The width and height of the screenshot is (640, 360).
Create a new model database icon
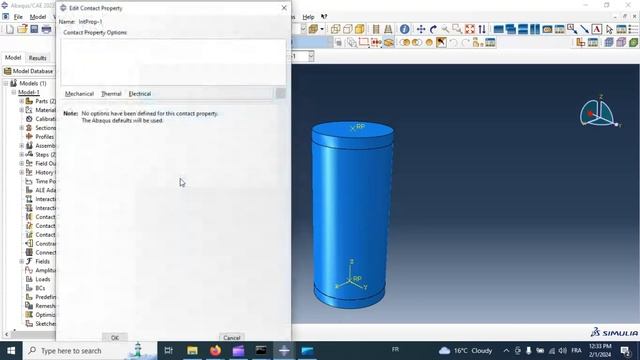tap(10, 29)
